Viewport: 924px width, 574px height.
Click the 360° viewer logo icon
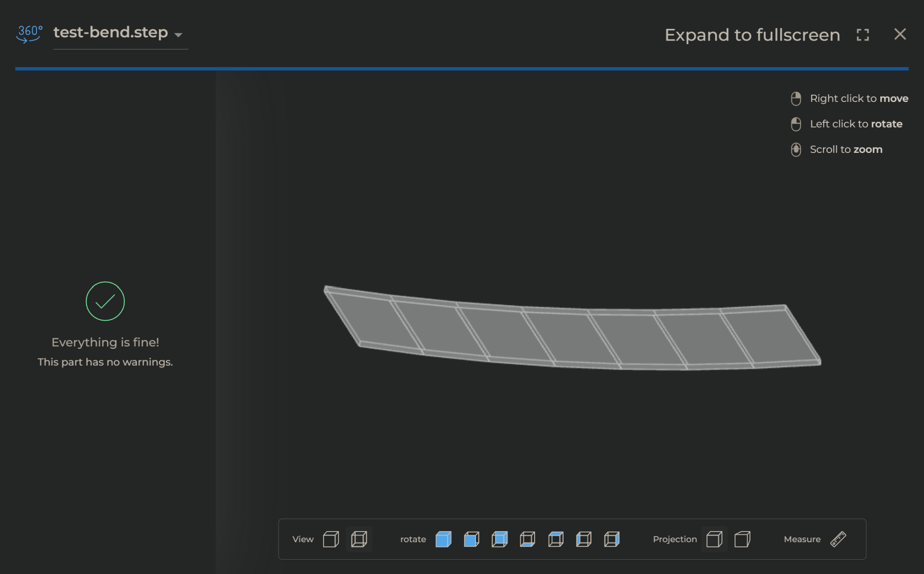[x=29, y=34]
